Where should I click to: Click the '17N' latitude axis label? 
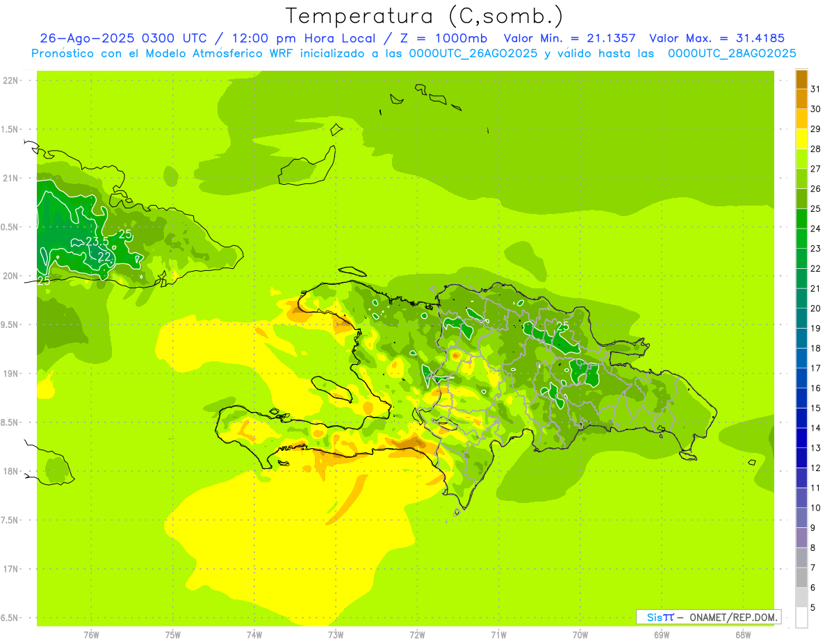coord(10,569)
